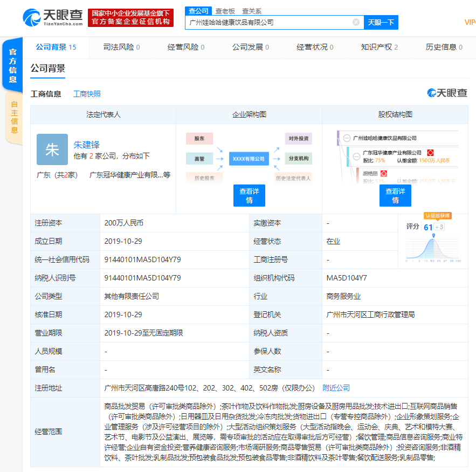Viewport: 476px width, 472px height.
Task: Open the 附近公司 link
Action: (x=336, y=388)
